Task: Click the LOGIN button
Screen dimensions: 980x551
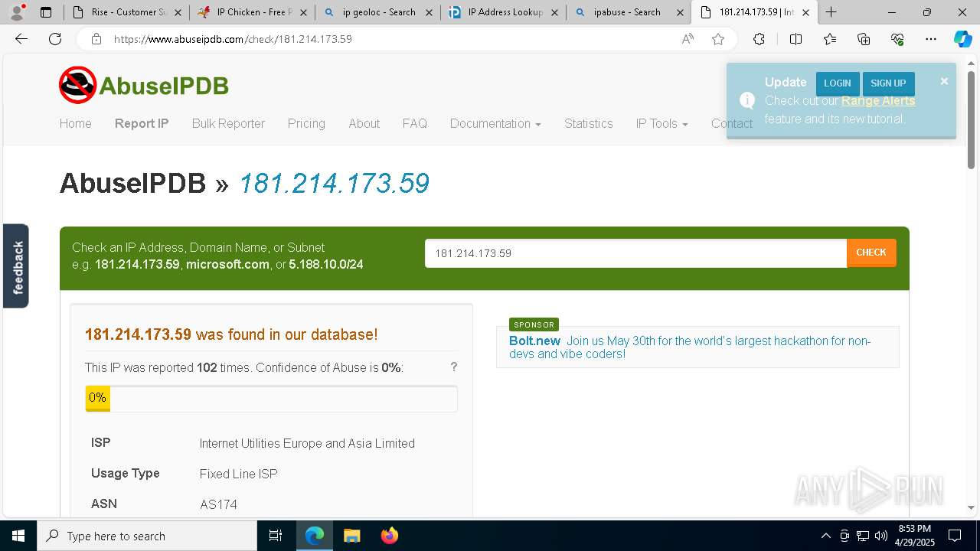Action: (838, 83)
